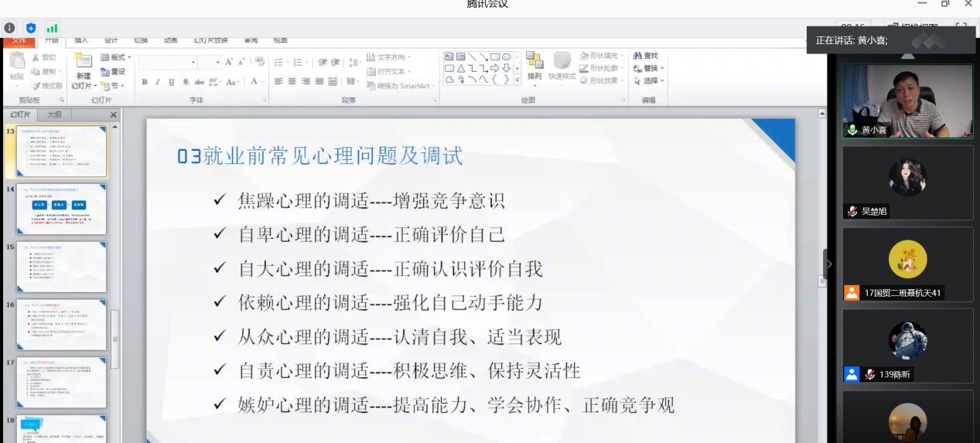Image resolution: width=980 pixels, height=443 pixels.
Task: Click the Format Painter (格式刷) icon
Action: 36,86
